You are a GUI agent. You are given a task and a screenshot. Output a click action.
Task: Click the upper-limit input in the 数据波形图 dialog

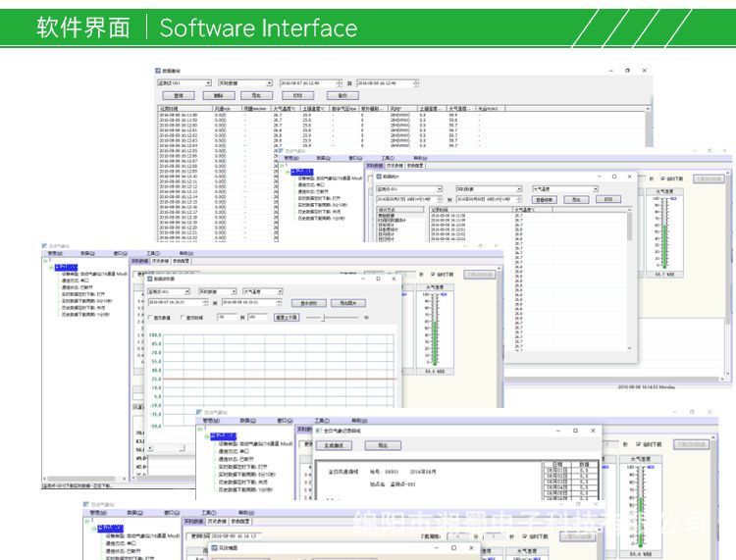[x=257, y=318]
